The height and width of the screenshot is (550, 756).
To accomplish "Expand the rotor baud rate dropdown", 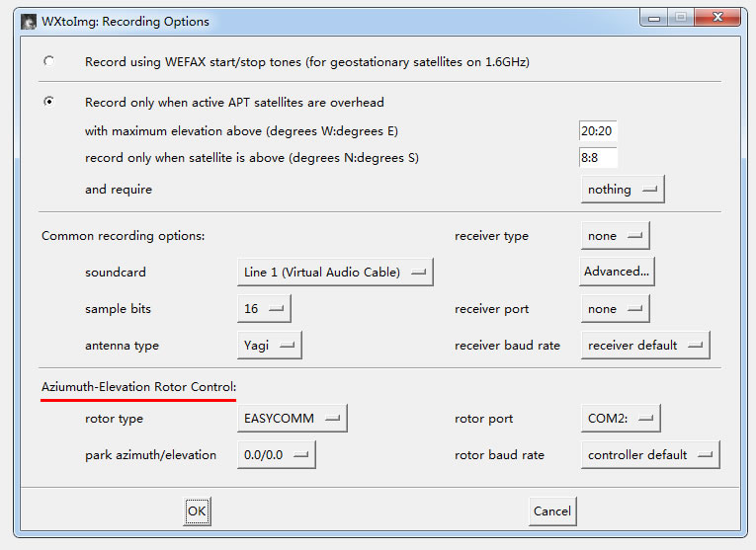I will tap(649, 455).
